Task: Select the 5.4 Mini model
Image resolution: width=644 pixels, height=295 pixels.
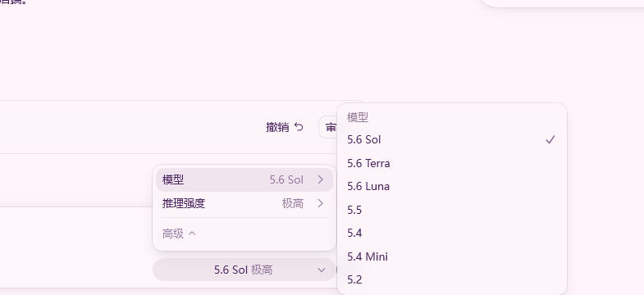Action: (452, 256)
